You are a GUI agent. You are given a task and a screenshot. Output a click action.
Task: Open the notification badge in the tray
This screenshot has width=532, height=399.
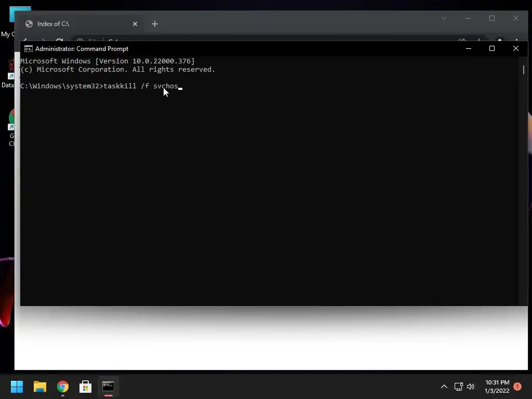(x=517, y=387)
